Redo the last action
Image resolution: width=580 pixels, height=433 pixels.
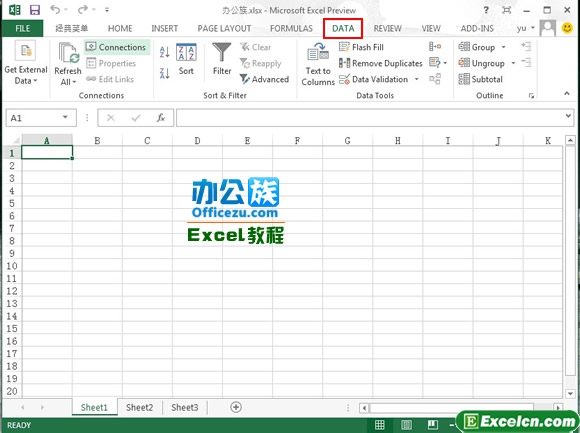(x=83, y=10)
